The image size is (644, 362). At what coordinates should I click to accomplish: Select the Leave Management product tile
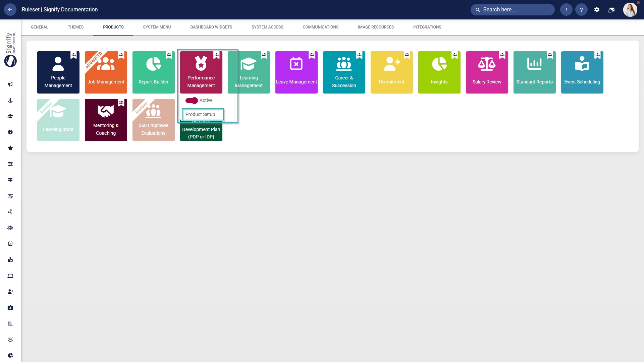tap(297, 72)
